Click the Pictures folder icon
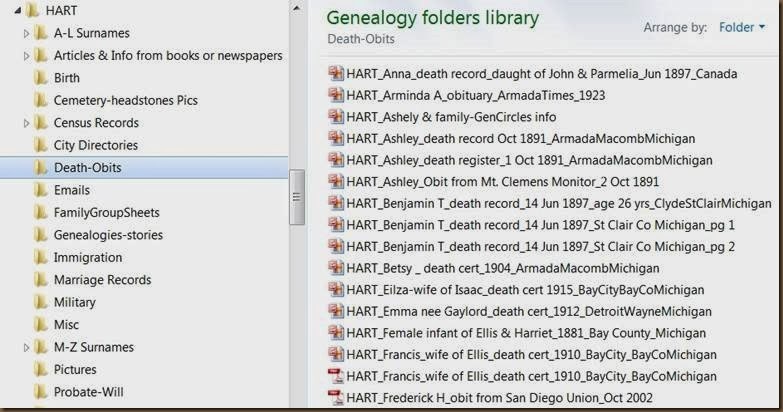The height and width of the screenshot is (412, 783). 41,370
